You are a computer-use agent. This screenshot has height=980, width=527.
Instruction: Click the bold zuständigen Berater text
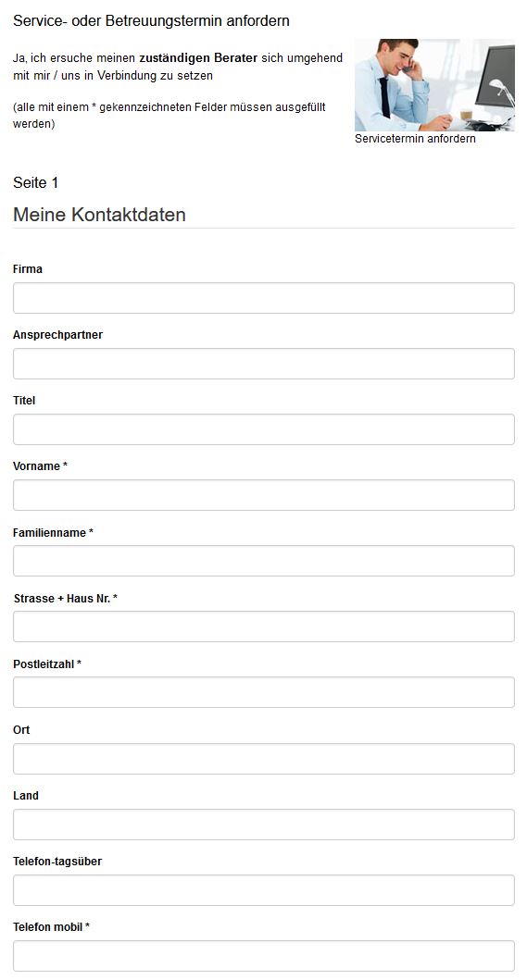coord(198,58)
